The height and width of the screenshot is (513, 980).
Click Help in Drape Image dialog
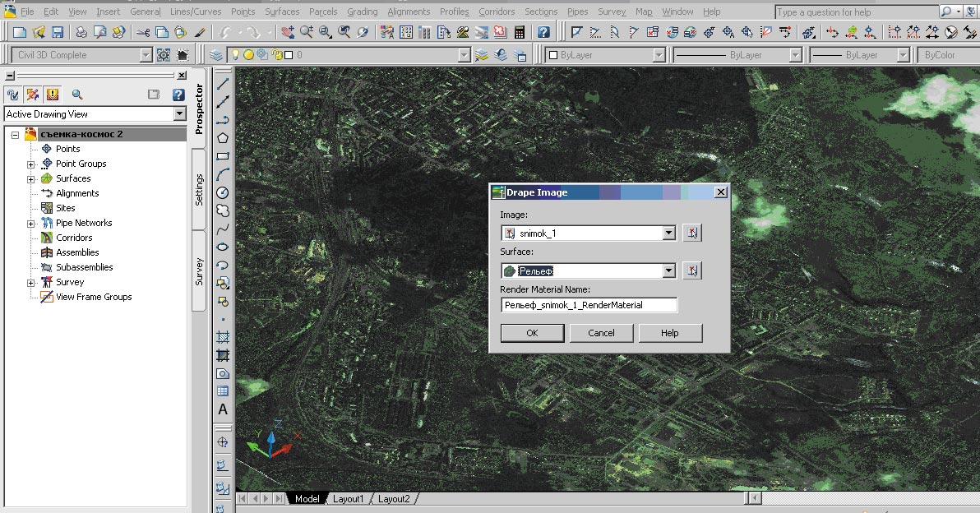pyautogui.click(x=670, y=333)
